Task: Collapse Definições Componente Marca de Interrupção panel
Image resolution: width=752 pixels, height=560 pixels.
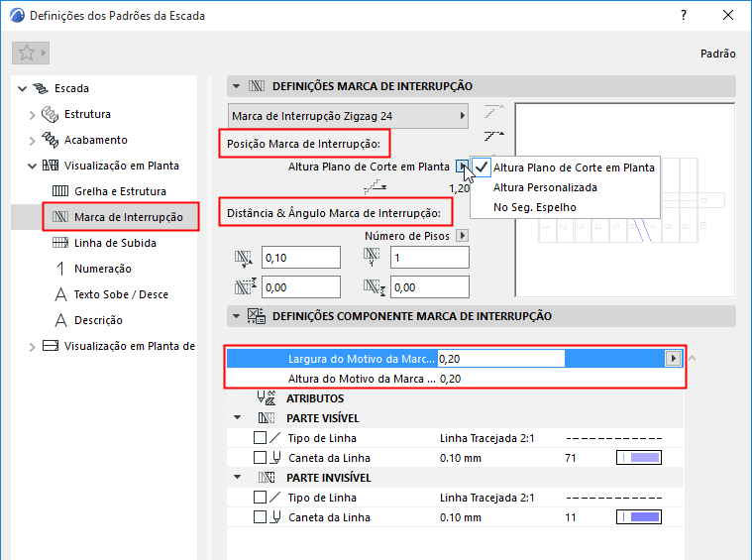Action: pyautogui.click(x=236, y=316)
